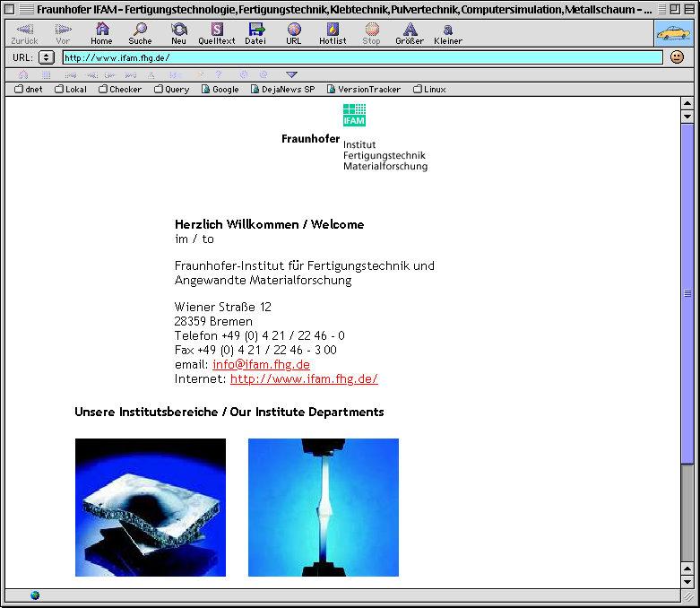Click the metal foam department image
The image size is (700, 608).
(x=151, y=507)
